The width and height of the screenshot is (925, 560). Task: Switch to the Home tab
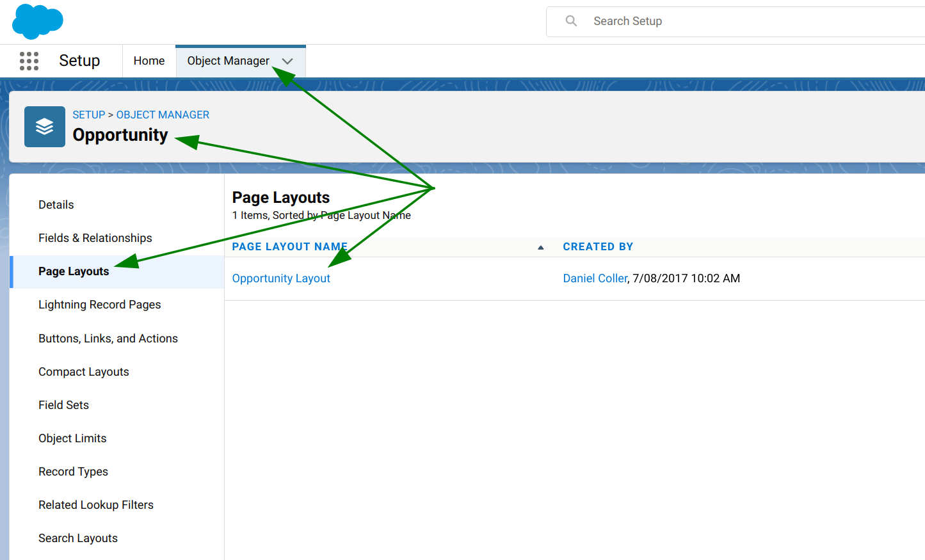click(x=149, y=61)
